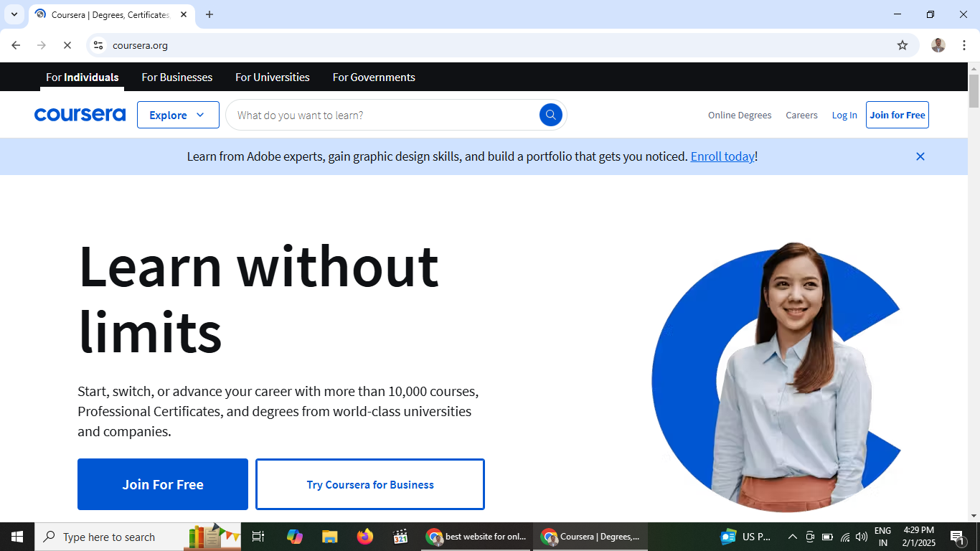
Task: Dismiss the Adobe promo banner
Action: click(920, 156)
